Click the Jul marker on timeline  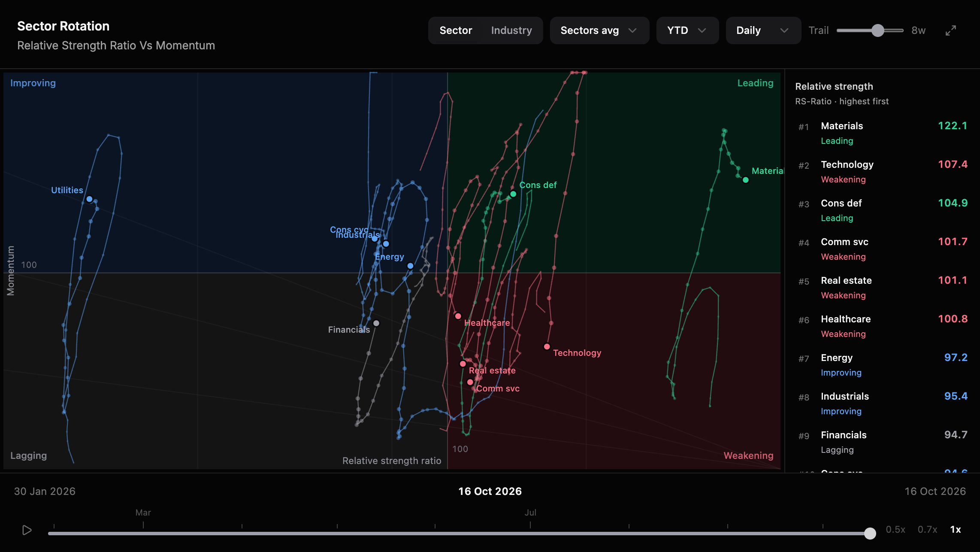(530, 513)
